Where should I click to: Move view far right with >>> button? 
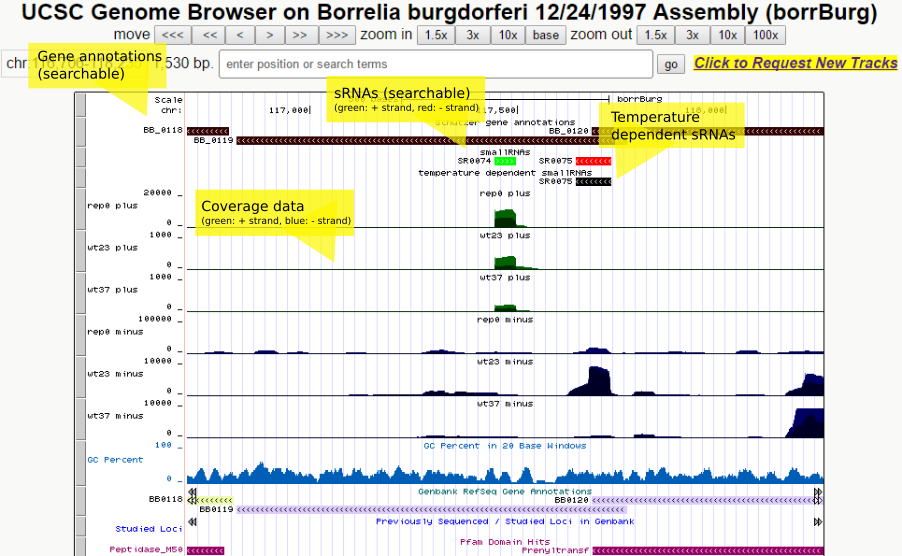pyautogui.click(x=337, y=35)
